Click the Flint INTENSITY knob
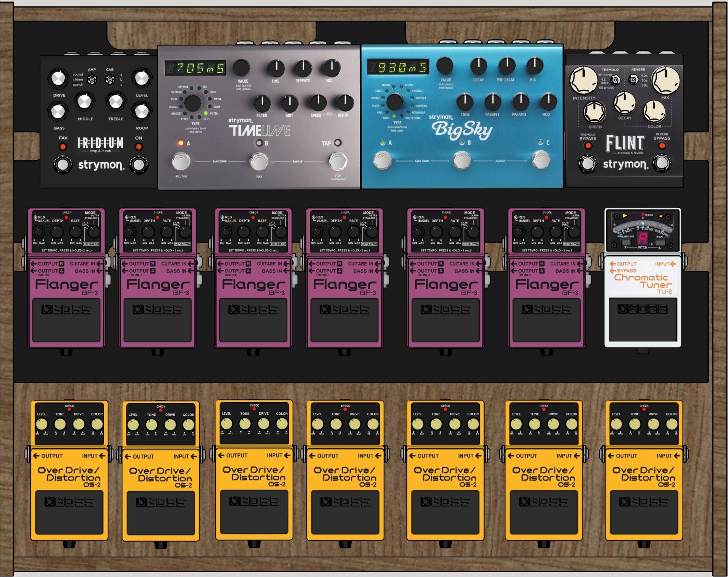Image resolution: width=728 pixels, height=577 pixels. coord(584,80)
